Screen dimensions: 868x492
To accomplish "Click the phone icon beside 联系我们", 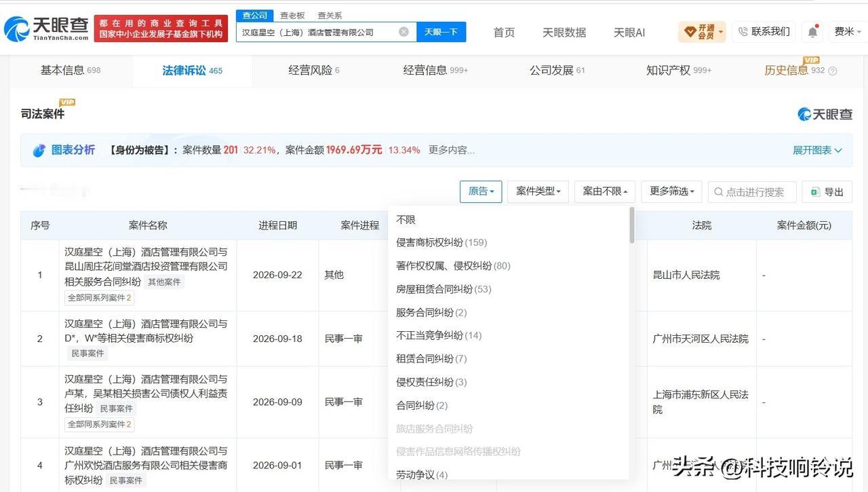I will click(743, 31).
